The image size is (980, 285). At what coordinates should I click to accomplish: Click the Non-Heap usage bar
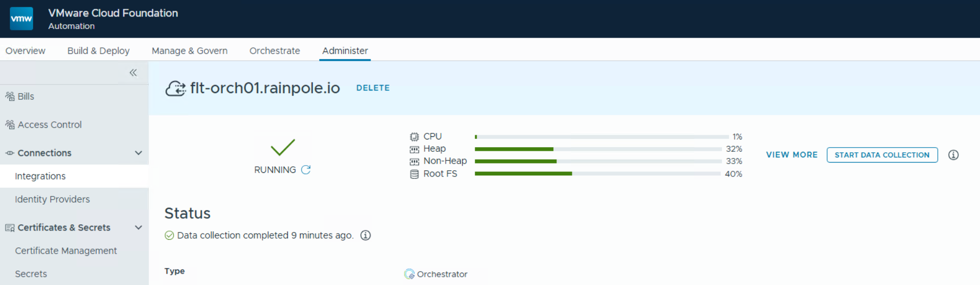pyautogui.click(x=598, y=162)
